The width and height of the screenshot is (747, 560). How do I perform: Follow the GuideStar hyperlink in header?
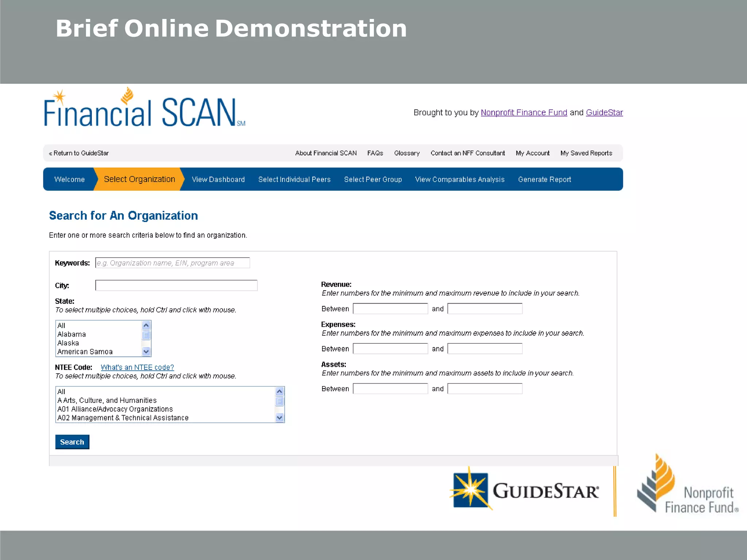[604, 112]
